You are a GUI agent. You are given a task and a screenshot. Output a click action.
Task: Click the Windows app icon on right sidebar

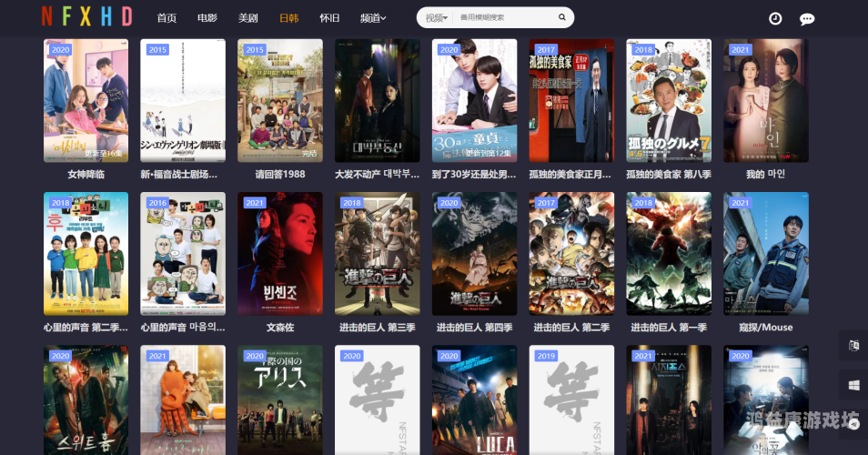[x=853, y=385]
